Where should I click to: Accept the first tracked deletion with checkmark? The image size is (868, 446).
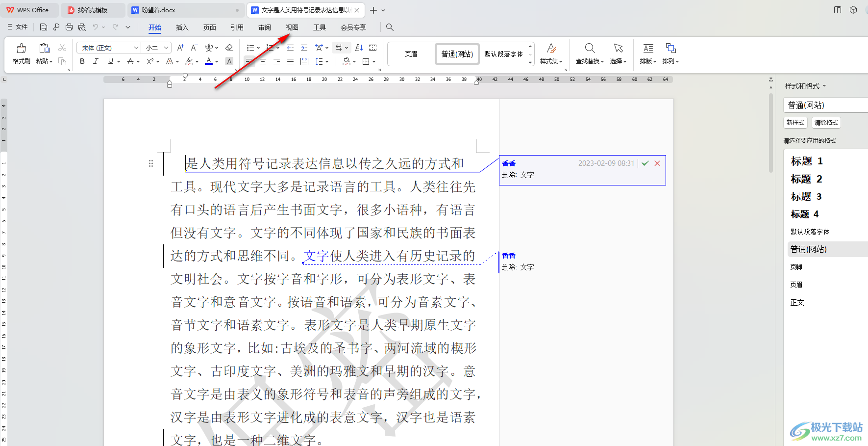click(x=645, y=163)
